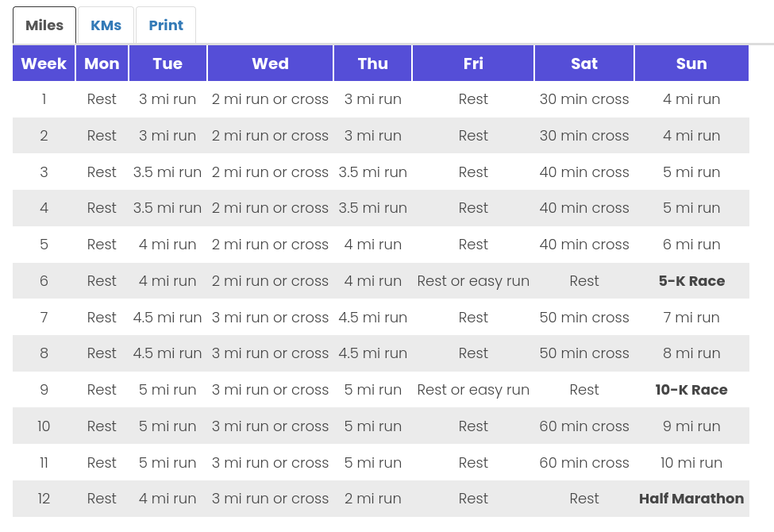Click the Sat column header

click(584, 64)
